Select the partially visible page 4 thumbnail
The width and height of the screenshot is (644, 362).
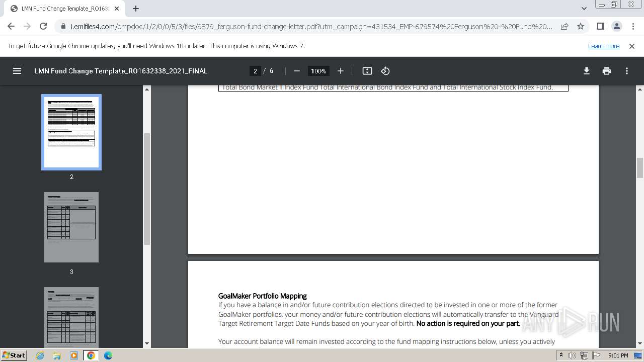pos(71,317)
